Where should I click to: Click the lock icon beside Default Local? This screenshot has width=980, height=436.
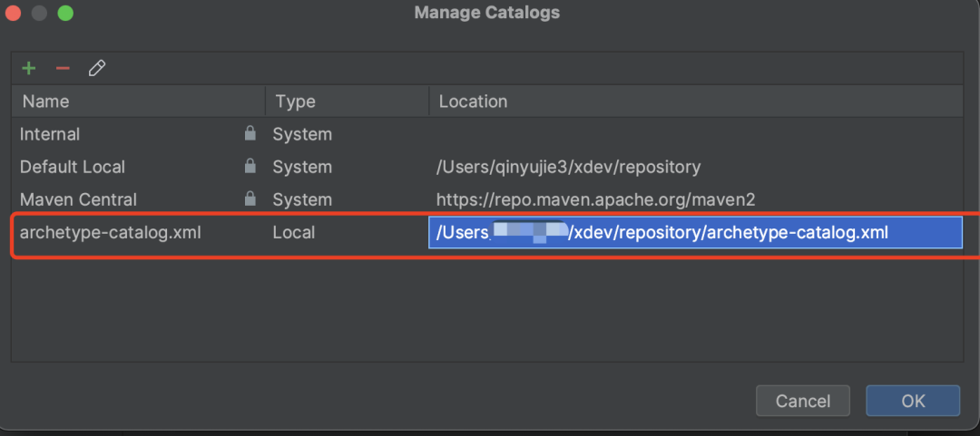point(250,167)
